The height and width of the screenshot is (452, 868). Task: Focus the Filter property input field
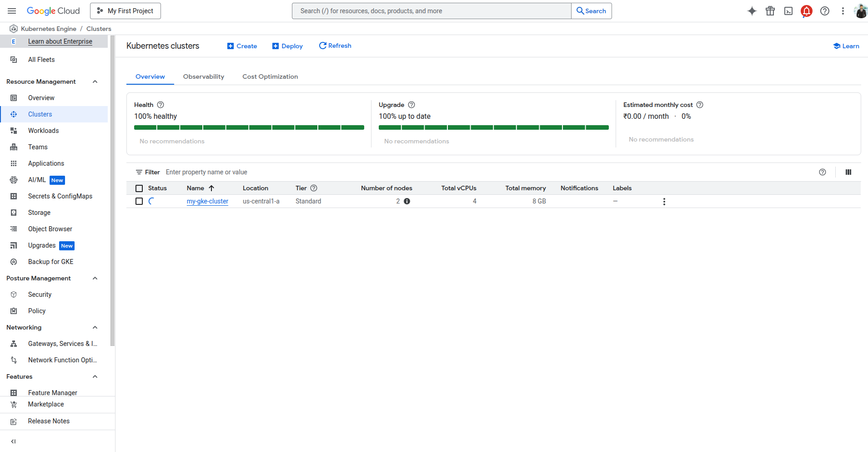point(489,172)
